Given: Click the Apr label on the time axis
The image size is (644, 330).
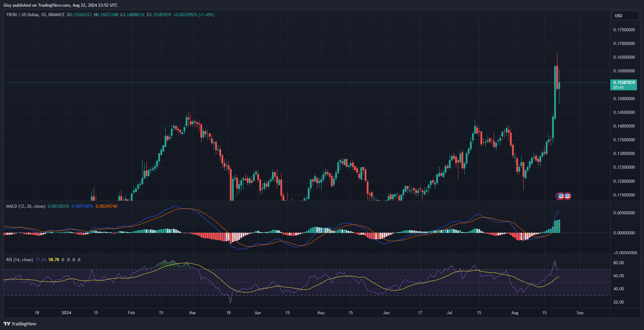Looking at the screenshot, I should coord(258,313).
